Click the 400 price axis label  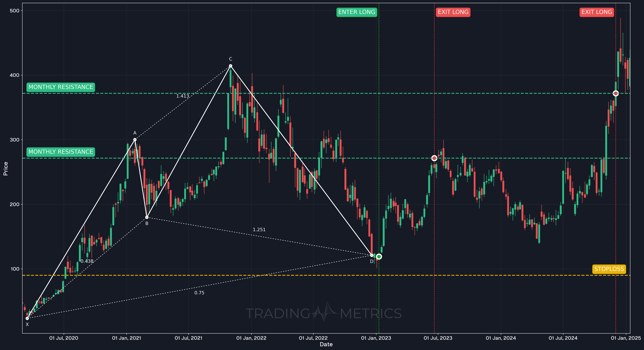tap(15, 75)
